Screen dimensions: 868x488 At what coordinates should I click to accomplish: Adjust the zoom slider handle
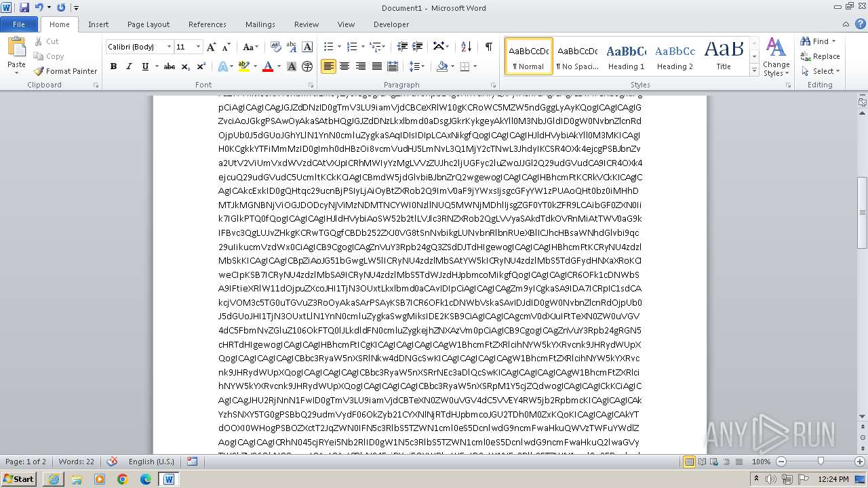pyautogui.click(x=821, y=462)
